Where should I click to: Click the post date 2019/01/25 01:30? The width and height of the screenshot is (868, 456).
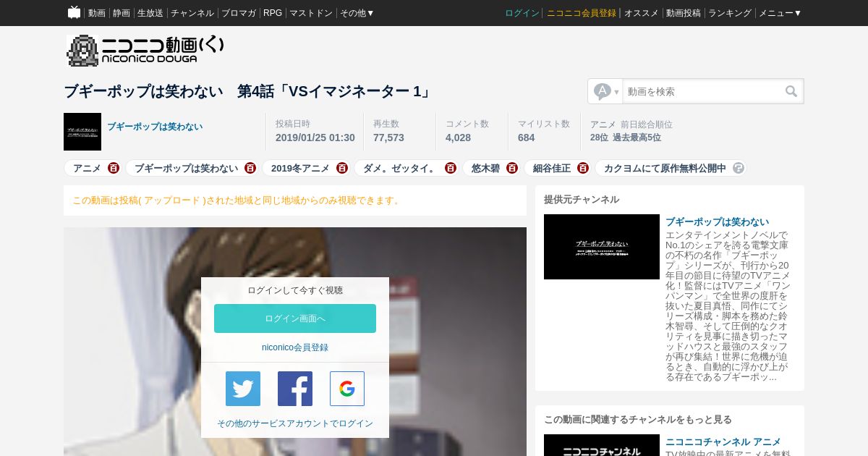tap(315, 138)
